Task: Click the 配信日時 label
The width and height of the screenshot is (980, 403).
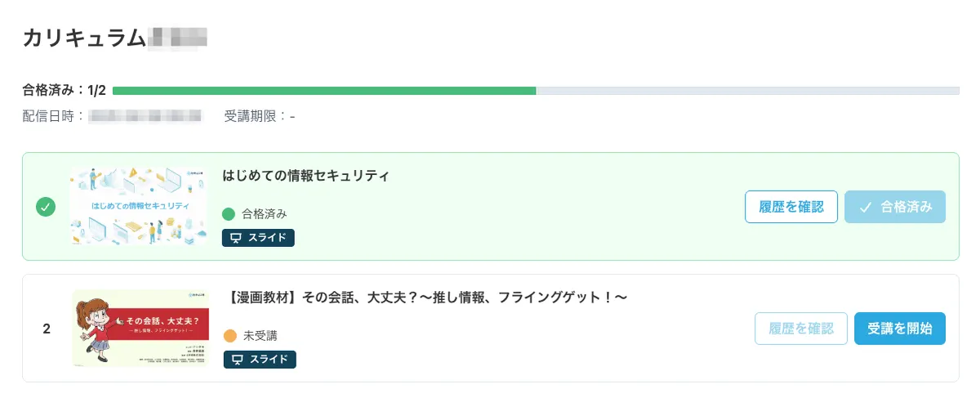Action: (x=53, y=117)
